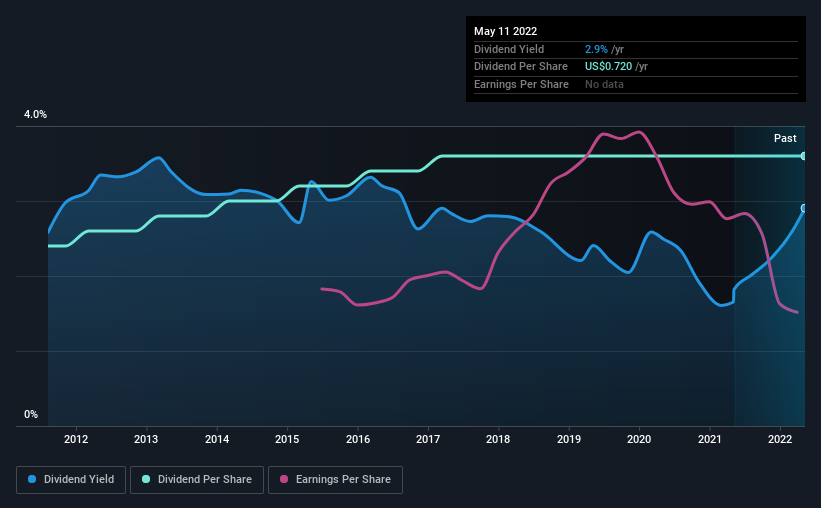The width and height of the screenshot is (821, 508).
Task: Click the 2021 x-axis label
Action: pyautogui.click(x=709, y=439)
